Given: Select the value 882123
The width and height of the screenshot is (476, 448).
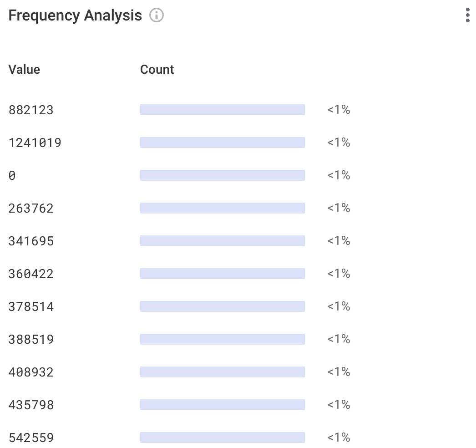Looking at the screenshot, I should tap(31, 110).
